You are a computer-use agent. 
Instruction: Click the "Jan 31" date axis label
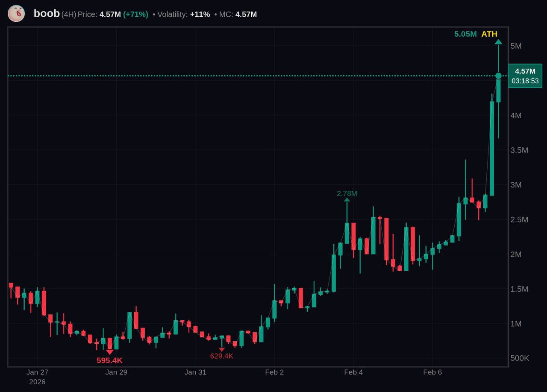pyautogui.click(x=195, y=372)
